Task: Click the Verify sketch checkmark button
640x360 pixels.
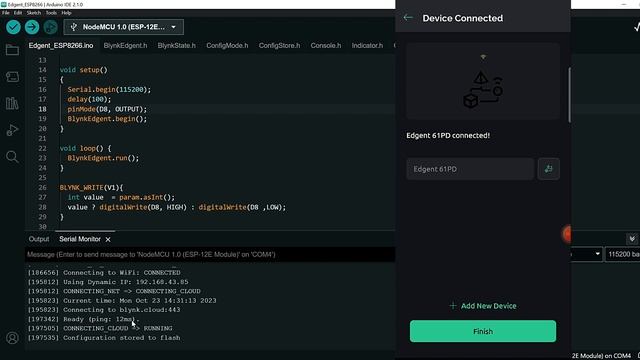Action: tap(13, 27)
